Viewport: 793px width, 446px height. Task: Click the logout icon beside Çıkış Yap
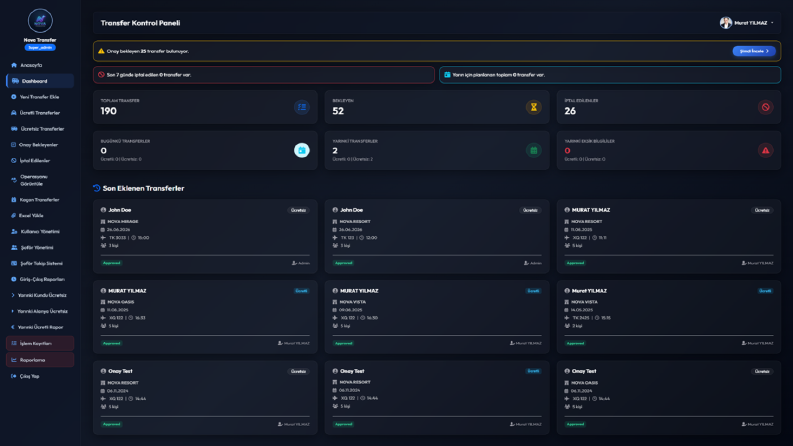[14, 376]
